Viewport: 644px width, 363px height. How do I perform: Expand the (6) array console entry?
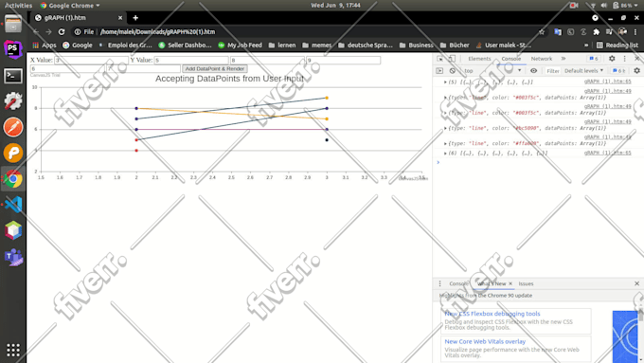click(x=445, y=154)
